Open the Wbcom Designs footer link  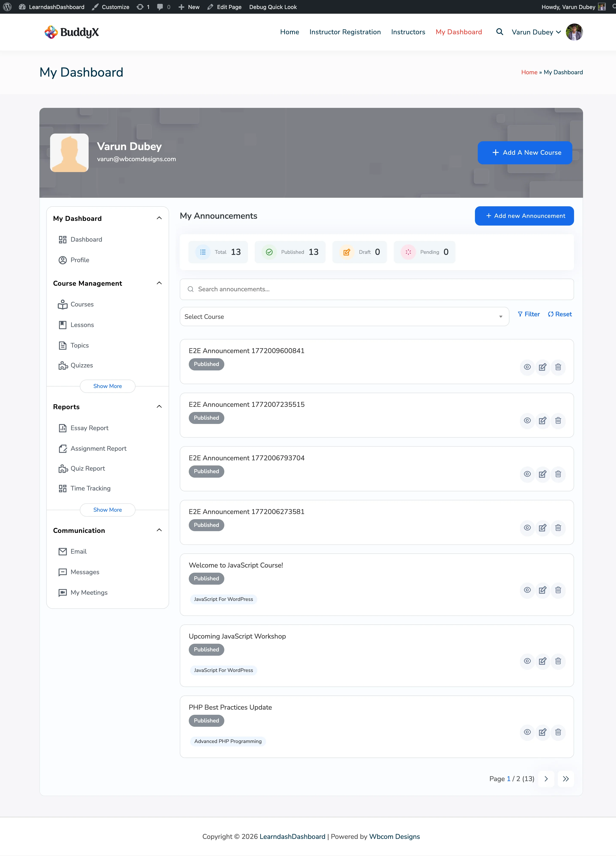(394, 836)
